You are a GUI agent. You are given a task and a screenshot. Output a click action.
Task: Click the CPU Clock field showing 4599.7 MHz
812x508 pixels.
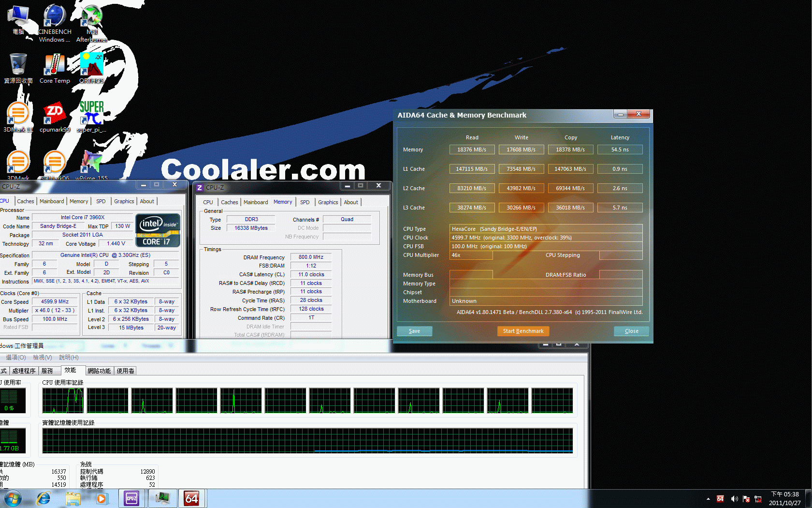[546, 238]
